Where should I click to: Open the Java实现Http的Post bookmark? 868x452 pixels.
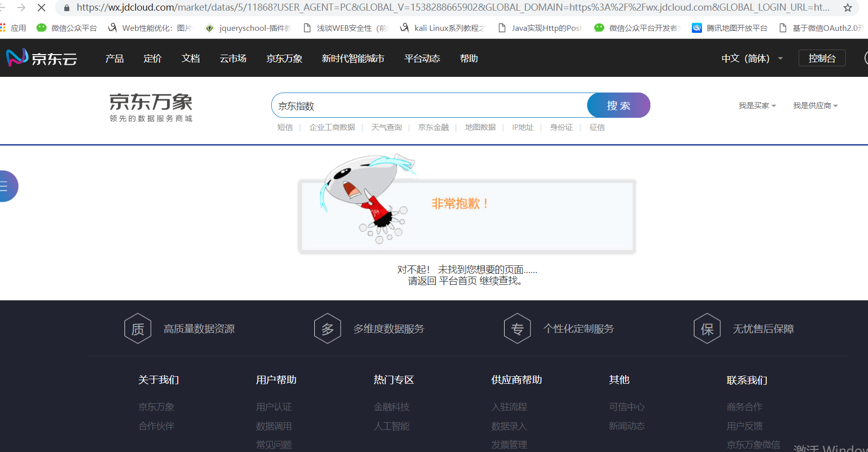(540, 28)
